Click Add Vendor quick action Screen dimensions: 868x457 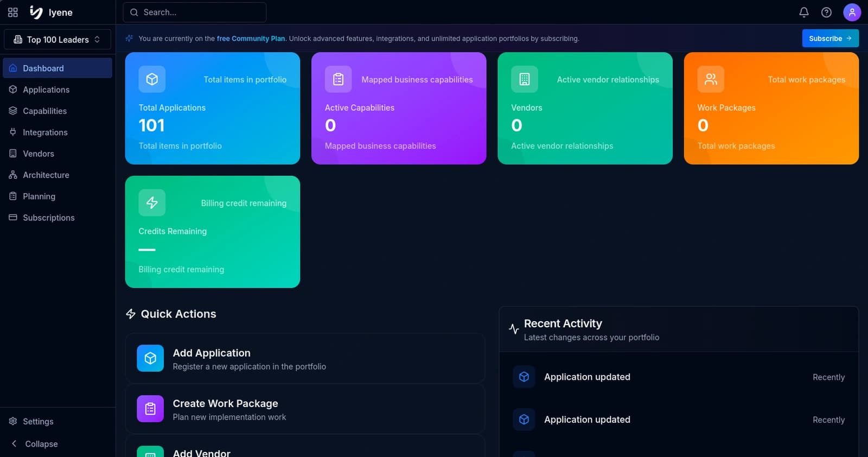(x=305, y=446)
